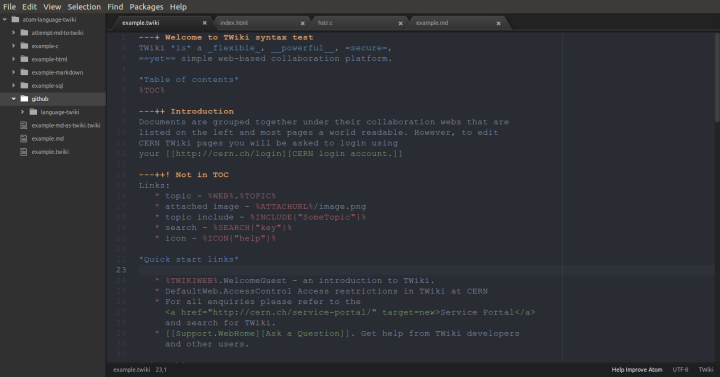Click the '[[Support.WebHome][Ask a Question]]' text
This screenshot has height=377, width=720.
(258, 334)
